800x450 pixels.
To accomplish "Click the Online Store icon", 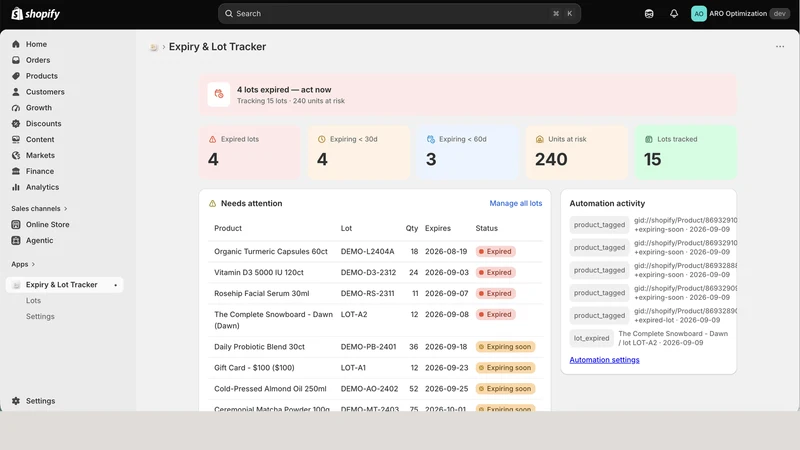I will pyautogui.click(x=16, y=224).
